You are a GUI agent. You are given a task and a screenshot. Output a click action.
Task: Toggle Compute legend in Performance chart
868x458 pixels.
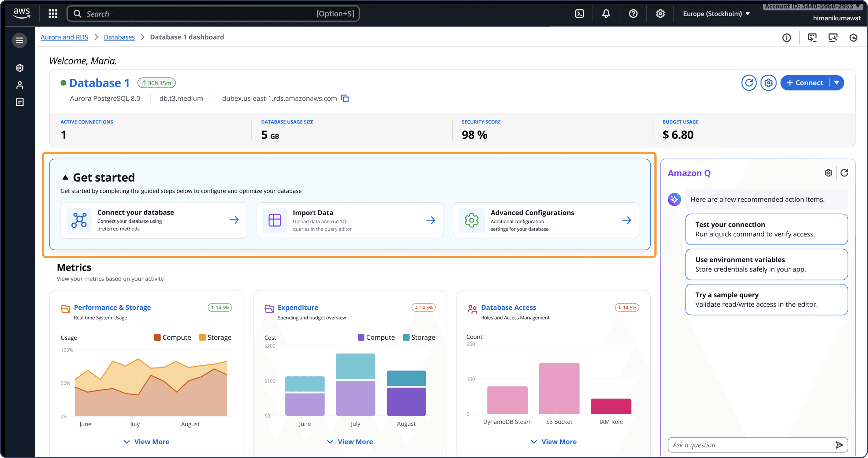coord(172,337)
